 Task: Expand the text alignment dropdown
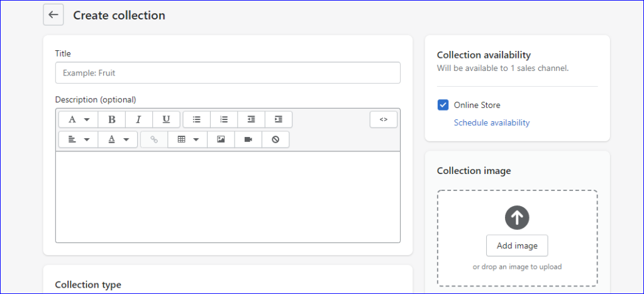coord(79,139)
